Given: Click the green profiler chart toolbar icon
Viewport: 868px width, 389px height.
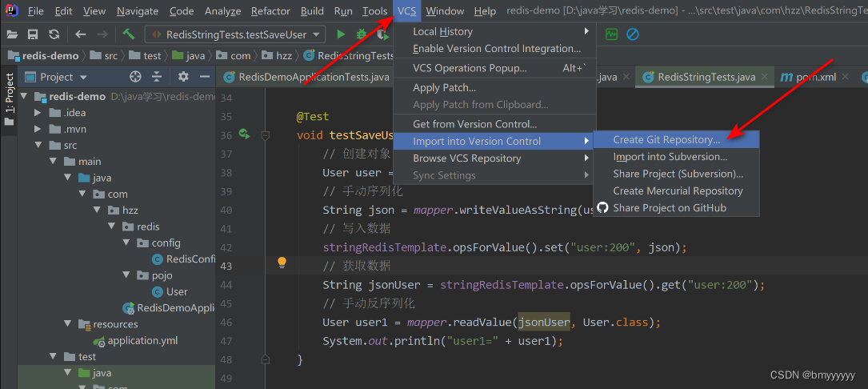Looking at the screenshot, I should 612,34.
